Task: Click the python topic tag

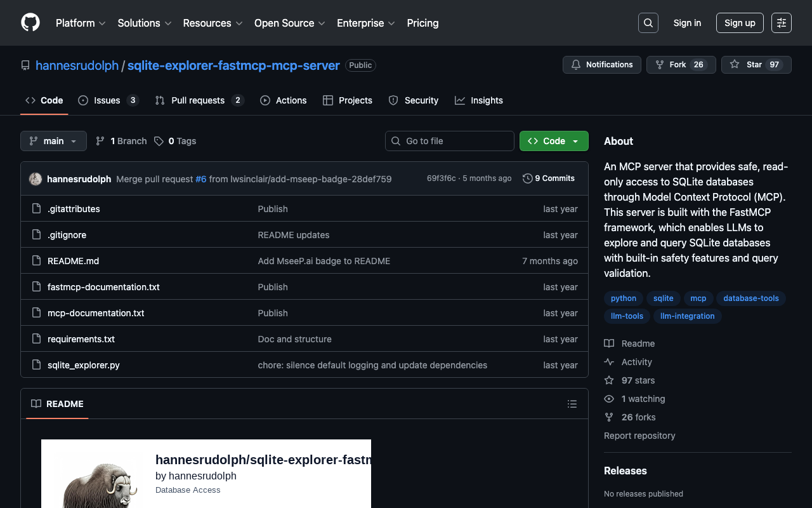Action: click(623, 298)
